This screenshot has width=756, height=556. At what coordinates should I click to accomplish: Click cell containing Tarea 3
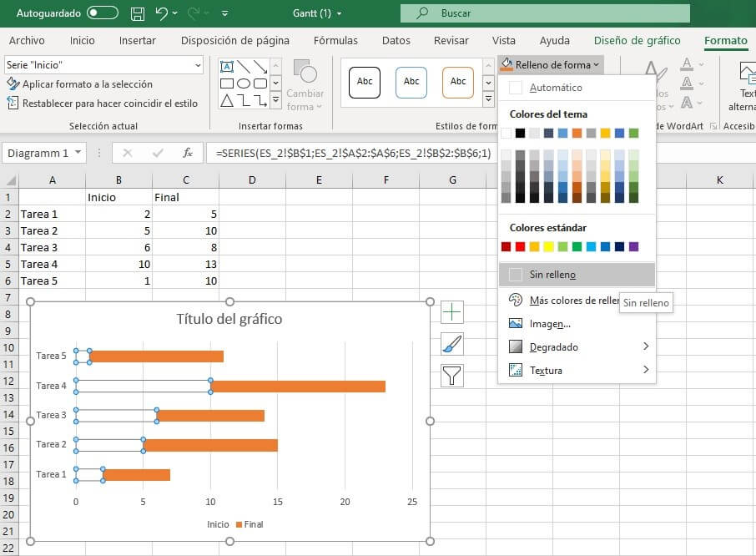point(52,248)
